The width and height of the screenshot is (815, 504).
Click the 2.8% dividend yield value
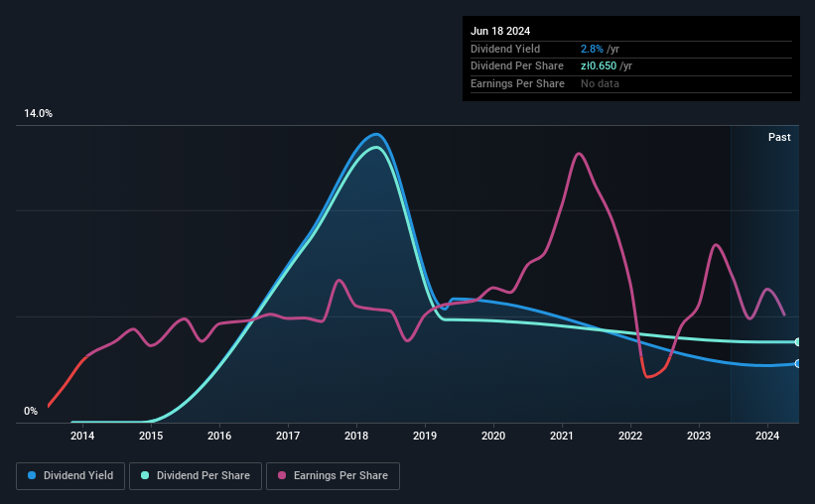click(x=592, y=49)
